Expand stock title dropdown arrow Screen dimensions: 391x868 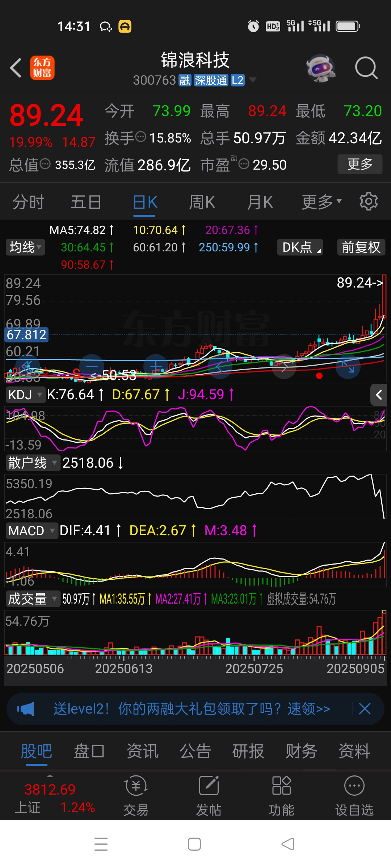pos(252,80)
